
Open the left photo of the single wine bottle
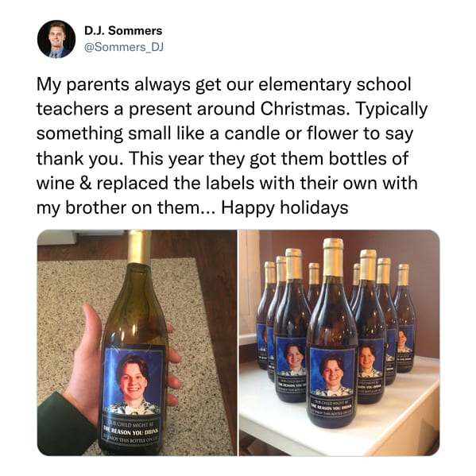[137, 342]
